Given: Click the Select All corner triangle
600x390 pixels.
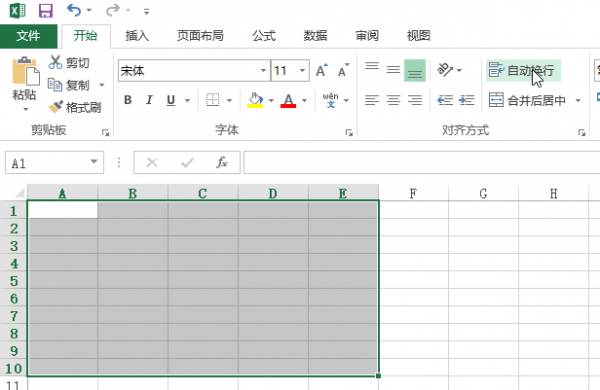Looking at the screenshot, I should click(x=20, y=193).
